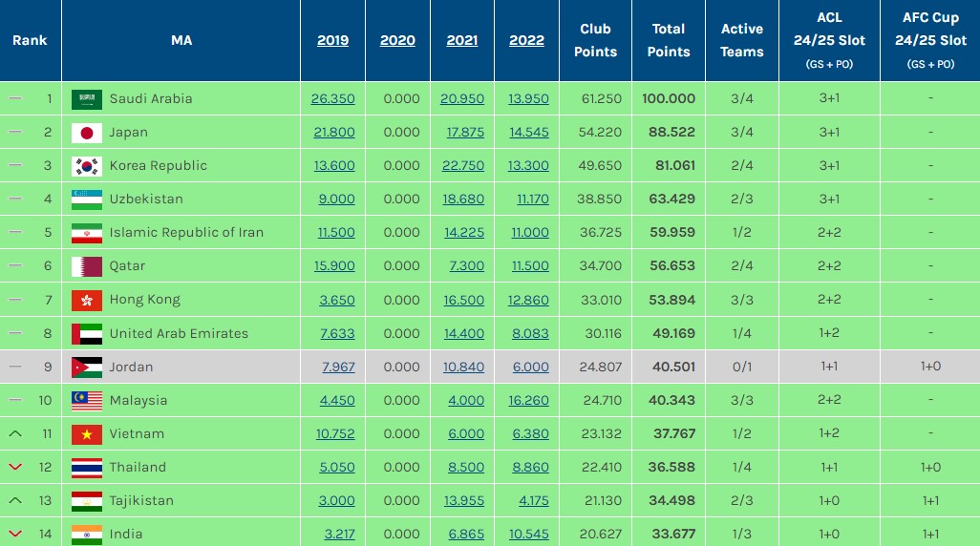Screen dimensions: 980x546
Task: Click Vietnam's green up-arrow rank indicator
Action: [x=15, y=433]
